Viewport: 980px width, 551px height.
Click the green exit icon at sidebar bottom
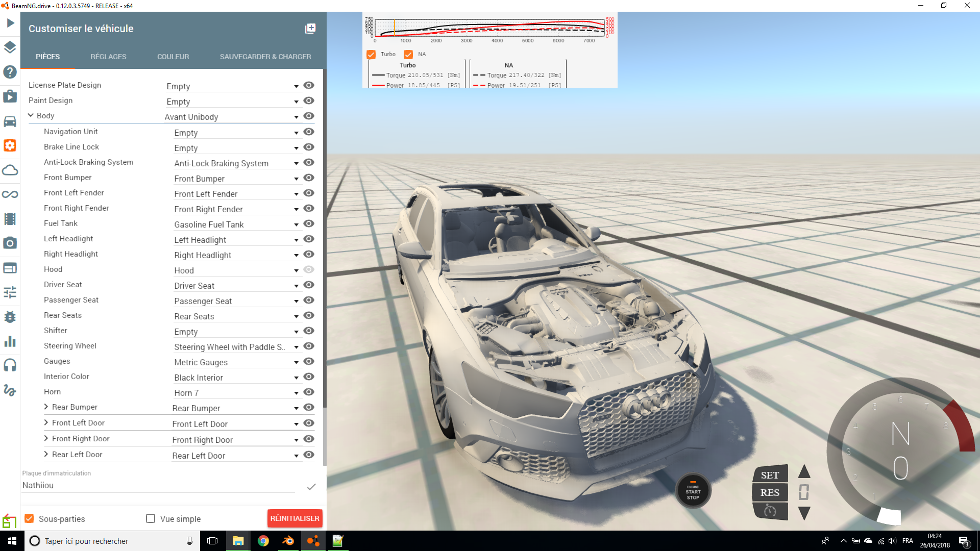[9, 521]
